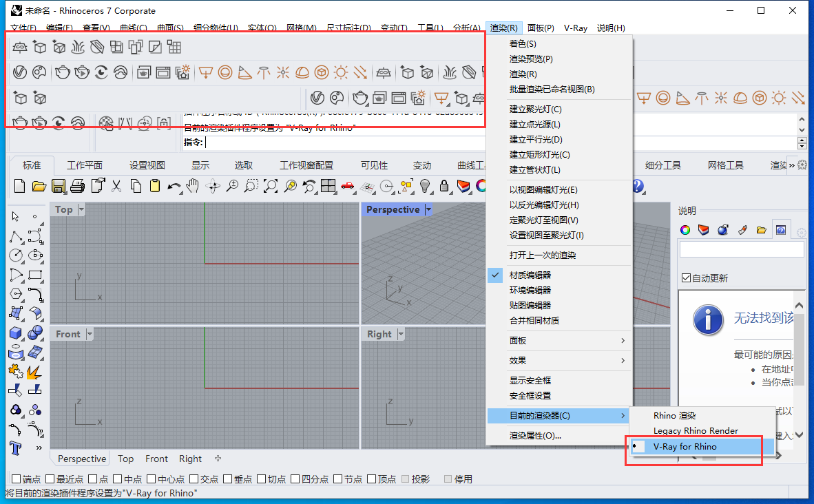Cut selection with the scissors icon

coord(116,186)
